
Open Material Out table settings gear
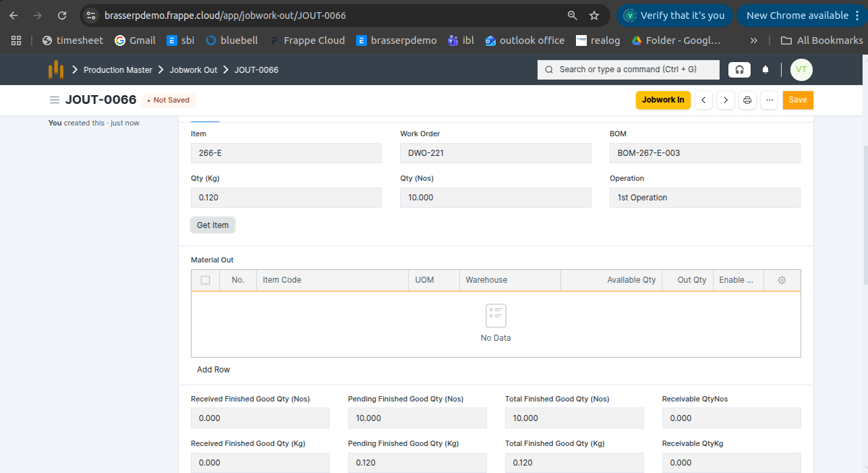tap(782, 280)
